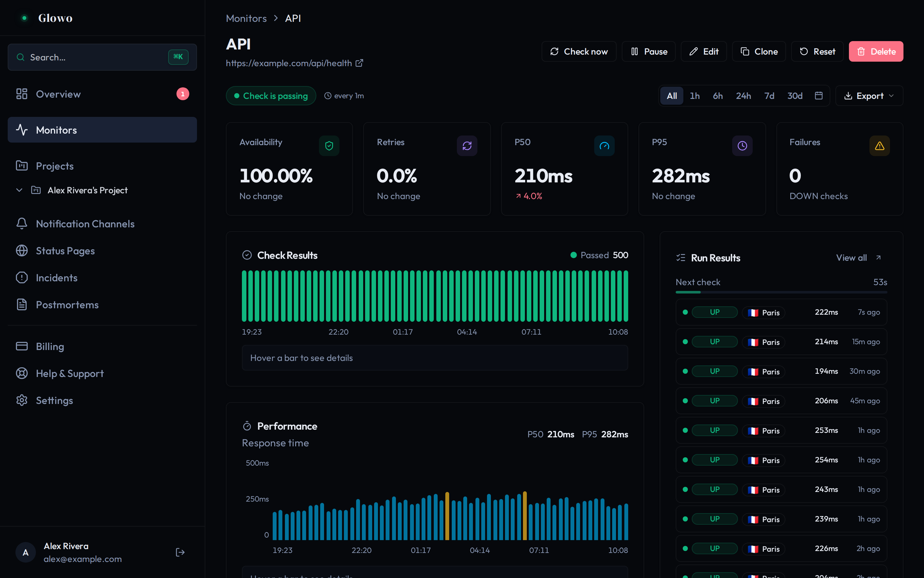This screenshot has width=924, height=578.
Task: Click the ⌘K shortcut badge
Action: 178,57
